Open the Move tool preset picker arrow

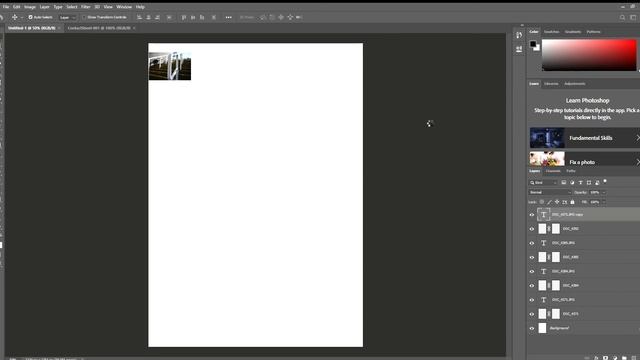click(x=22, y=18)
